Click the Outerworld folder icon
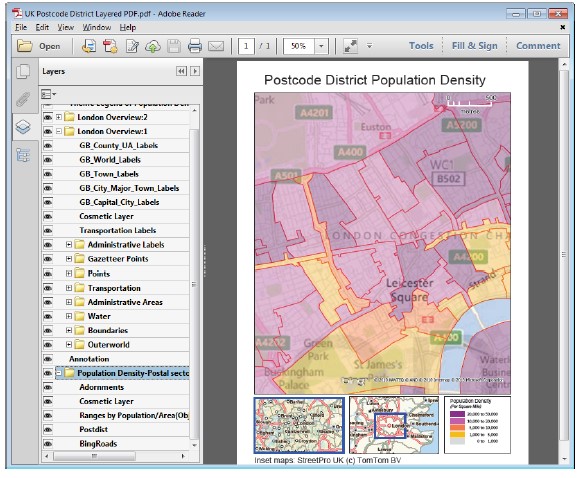 [80, 345]
